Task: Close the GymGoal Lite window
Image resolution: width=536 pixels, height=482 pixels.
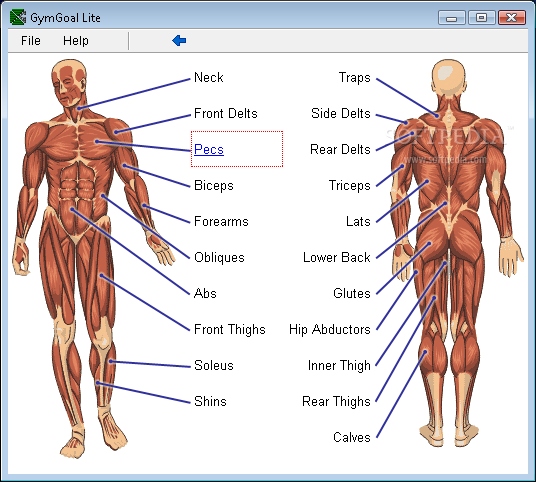Action: pos(512,17)
